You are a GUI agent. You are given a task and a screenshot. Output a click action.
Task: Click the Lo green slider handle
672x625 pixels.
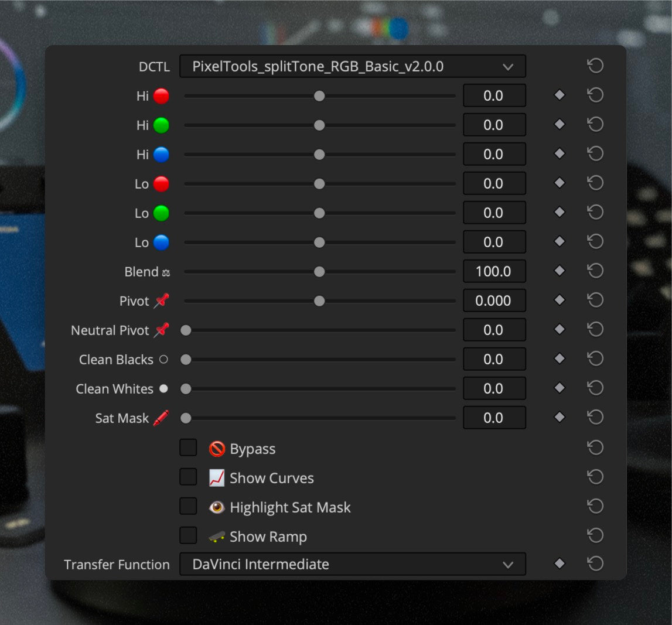(x=319, y=213)
